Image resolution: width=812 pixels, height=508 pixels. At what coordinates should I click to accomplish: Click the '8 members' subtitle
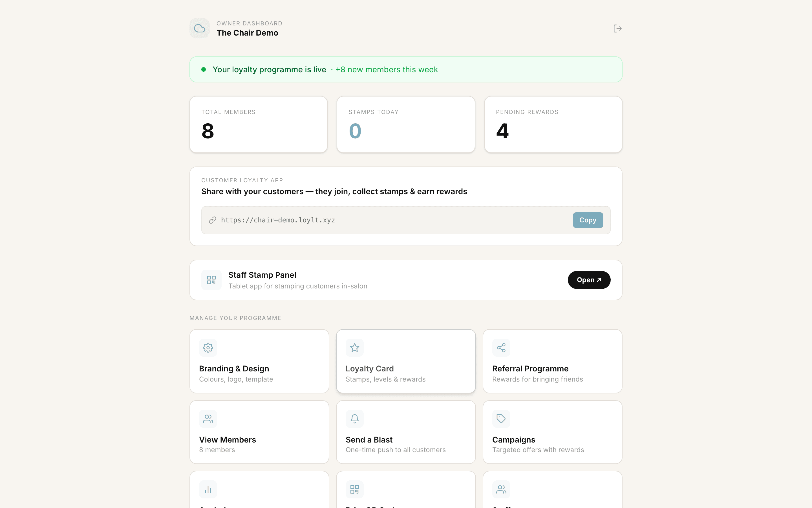217,450
